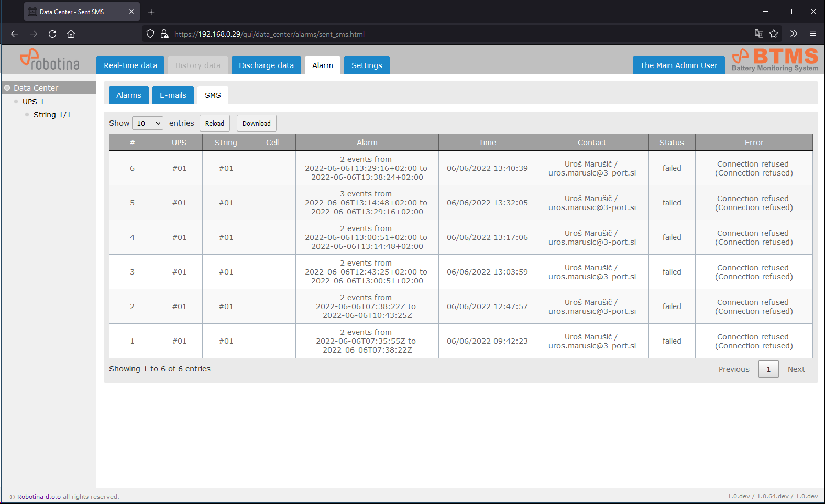
Task: Select String 1/1 in the sidebar tree
Action: tap(52, 115)
